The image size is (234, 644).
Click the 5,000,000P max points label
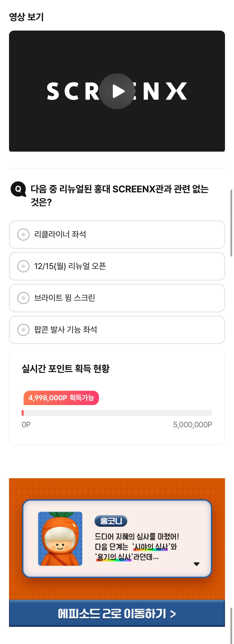tap(192, 424)
